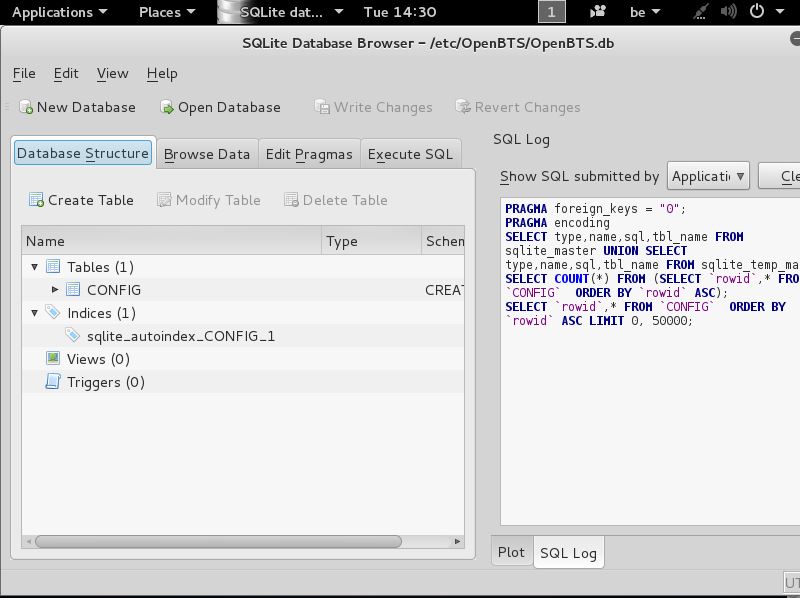Click the Revert Changes button label
Image resolution: width=800 pixels, height=598 pixels.
coord(528,107)
